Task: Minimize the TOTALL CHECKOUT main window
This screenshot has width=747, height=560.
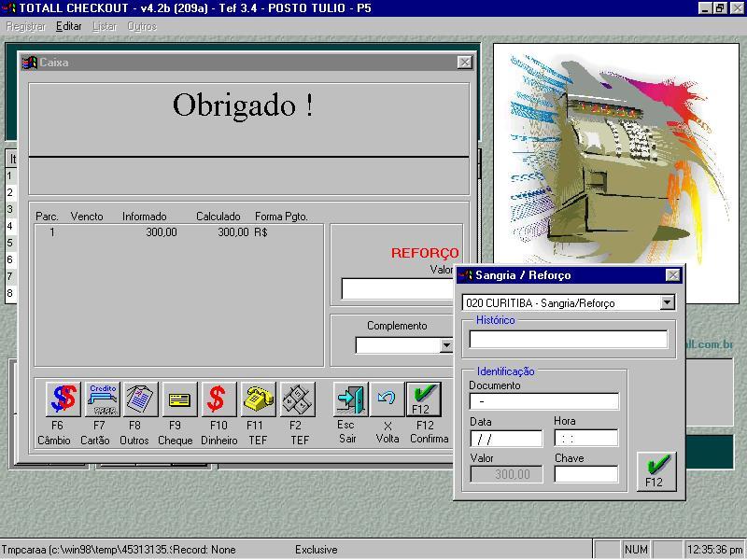Action: click(x=706, y=8)
